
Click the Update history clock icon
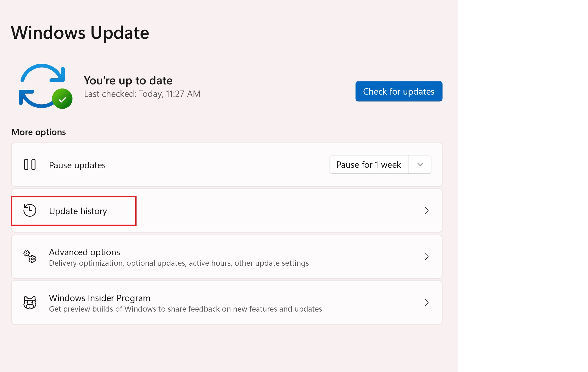[x=30, y=211]
